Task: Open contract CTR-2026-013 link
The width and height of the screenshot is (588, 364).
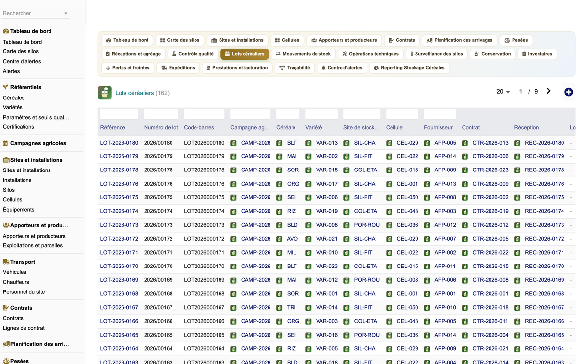Action: pos(490,143)
